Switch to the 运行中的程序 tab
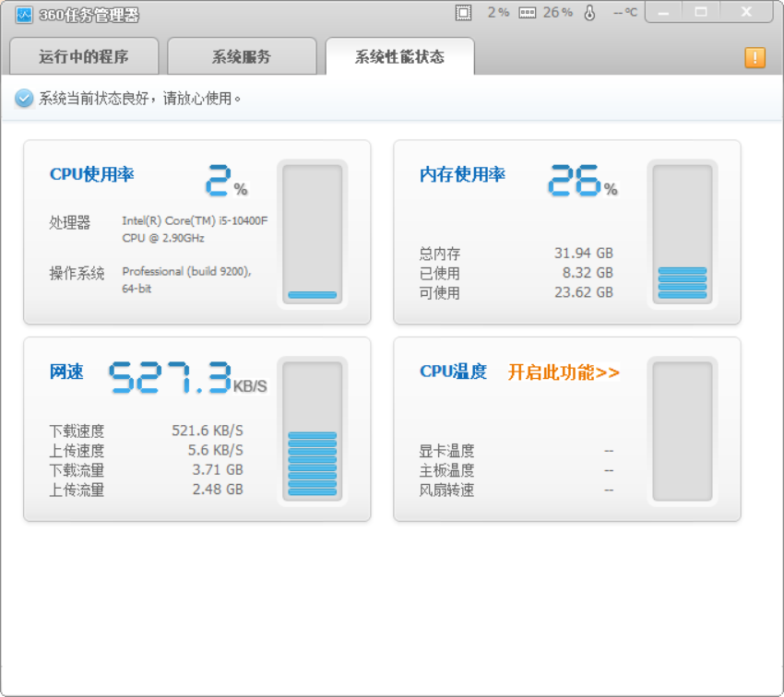This screenshot has width=784, height=697. coord(84,56)
